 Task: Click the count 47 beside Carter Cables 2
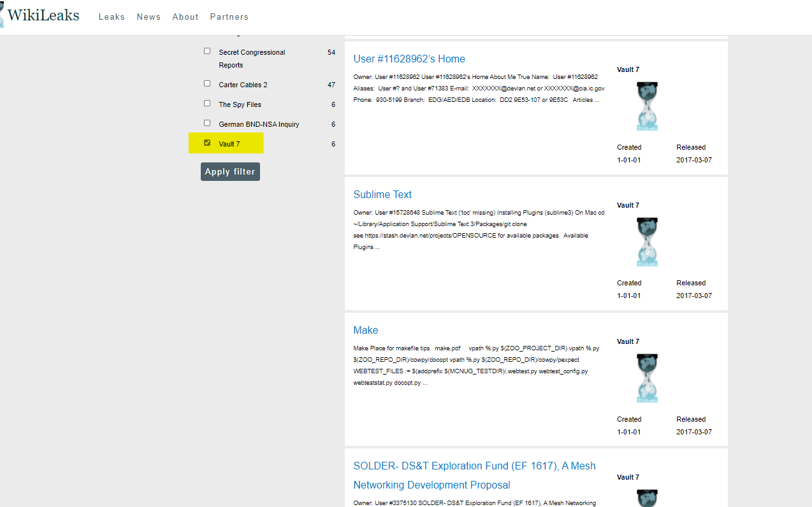point(331,85)
